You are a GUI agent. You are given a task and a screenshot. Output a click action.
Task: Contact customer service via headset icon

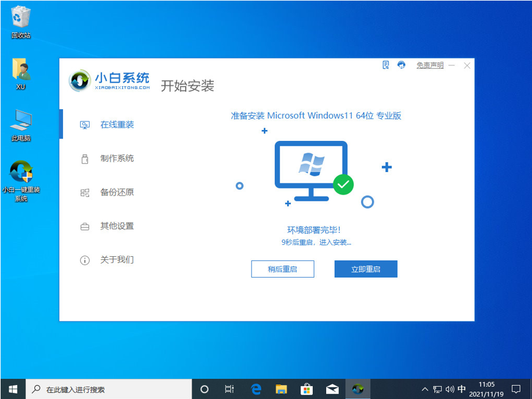tap(402, 65)
